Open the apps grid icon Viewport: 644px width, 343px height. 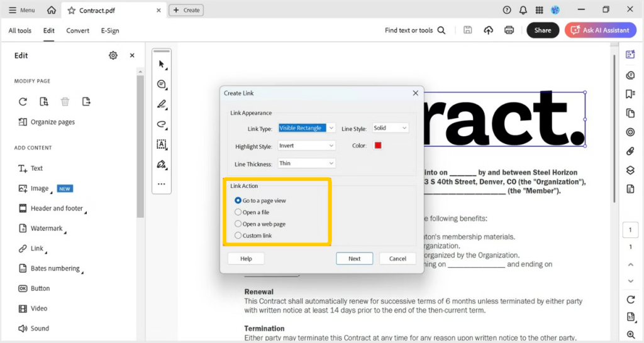pos(539,10)
